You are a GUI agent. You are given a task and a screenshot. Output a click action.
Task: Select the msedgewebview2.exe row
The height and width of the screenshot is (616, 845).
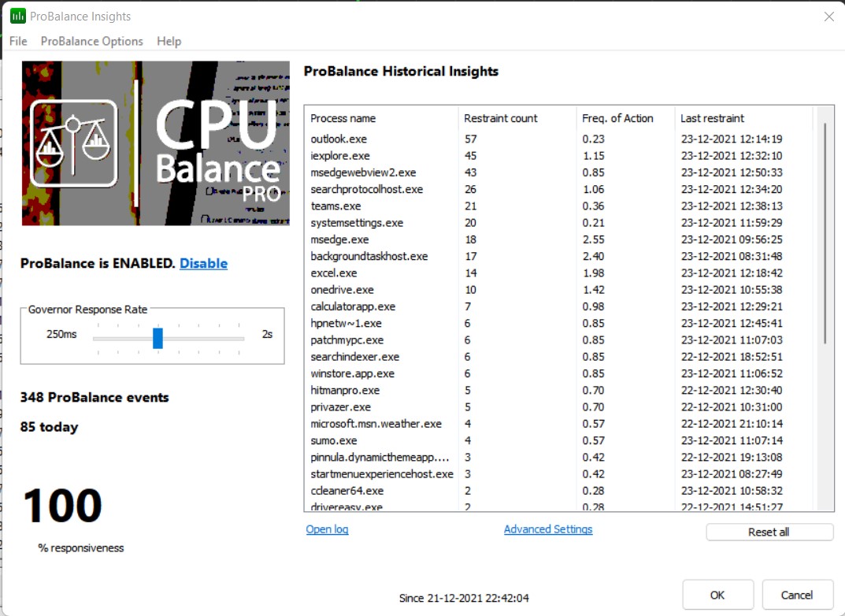pos(558,173)
